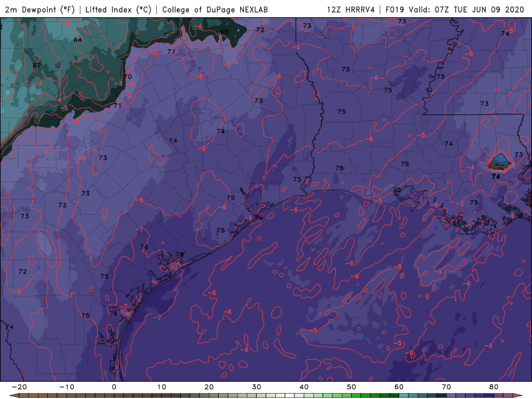Viewport: 532px width, 399px height.
Task: Click the 50 label on the color scale
Action: (352, 387)
